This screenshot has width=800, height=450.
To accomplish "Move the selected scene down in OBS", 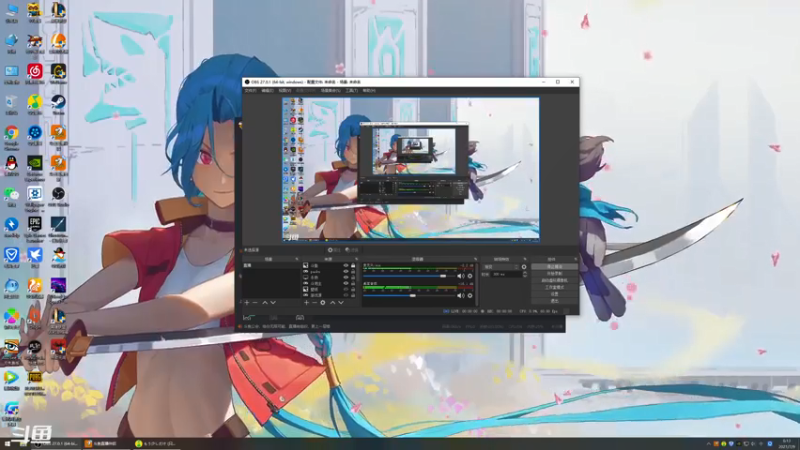I will pos(273,303).
